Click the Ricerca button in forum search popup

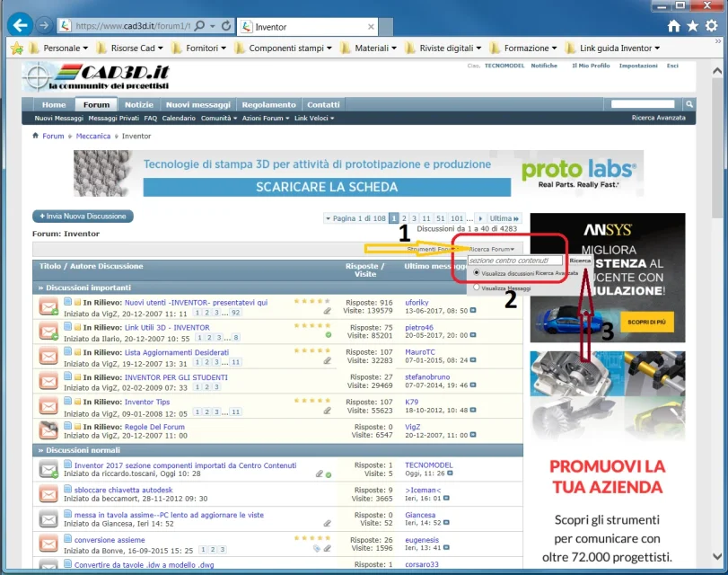pyautogui.click(x=580, y=261)
